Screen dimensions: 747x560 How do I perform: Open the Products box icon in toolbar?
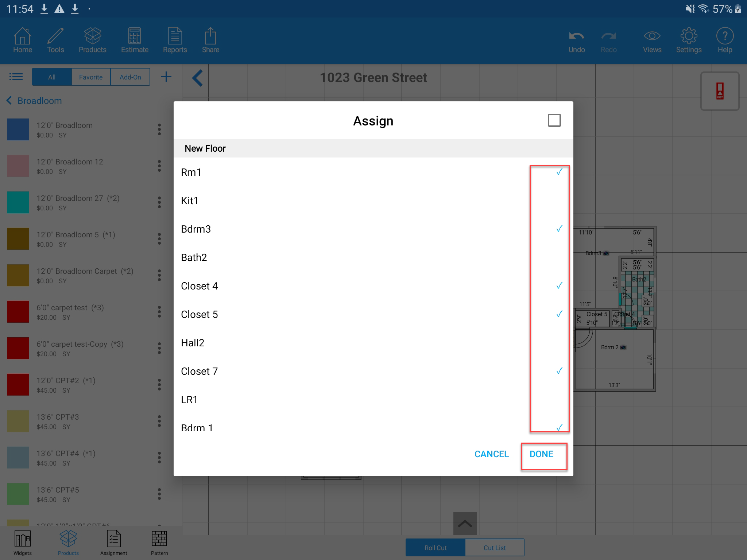click(x=92, y=40)
